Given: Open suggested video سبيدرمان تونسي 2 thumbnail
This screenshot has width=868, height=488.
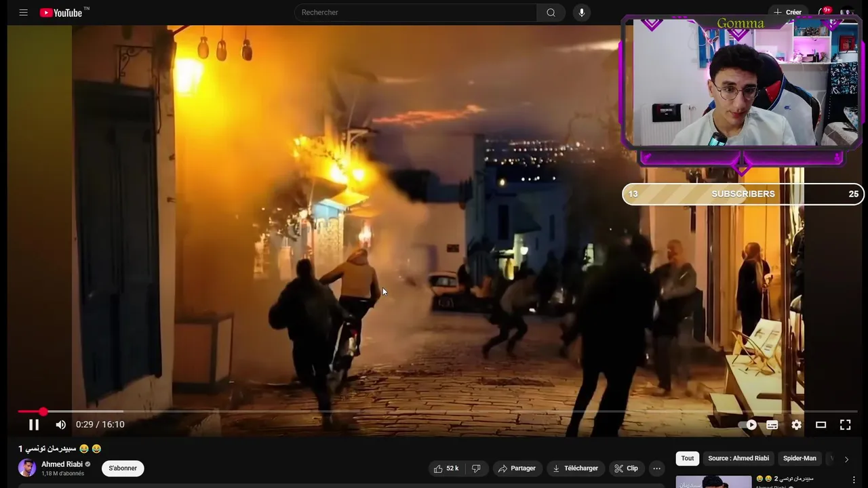Looking at the screenshot, I should 713,481.
